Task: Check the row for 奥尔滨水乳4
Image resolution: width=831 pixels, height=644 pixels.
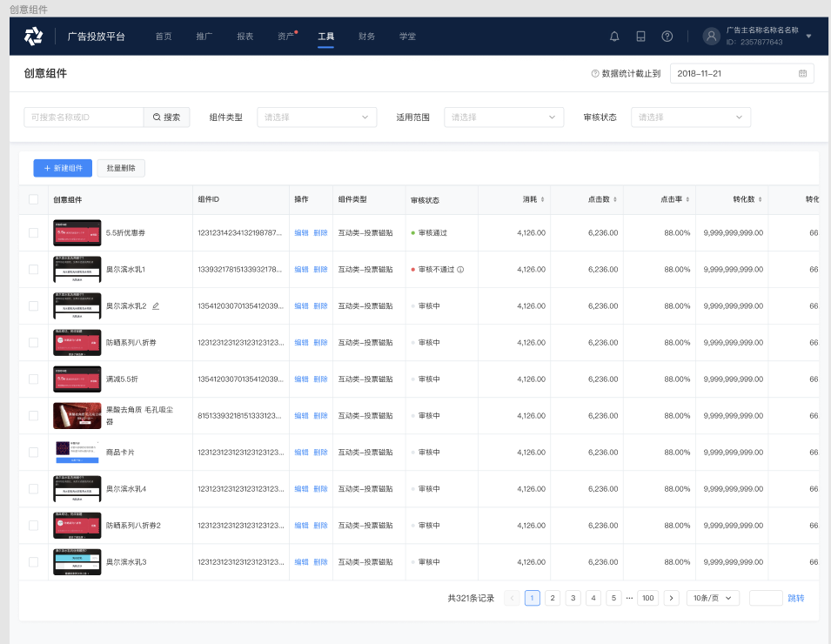Action: pos(33,489)
